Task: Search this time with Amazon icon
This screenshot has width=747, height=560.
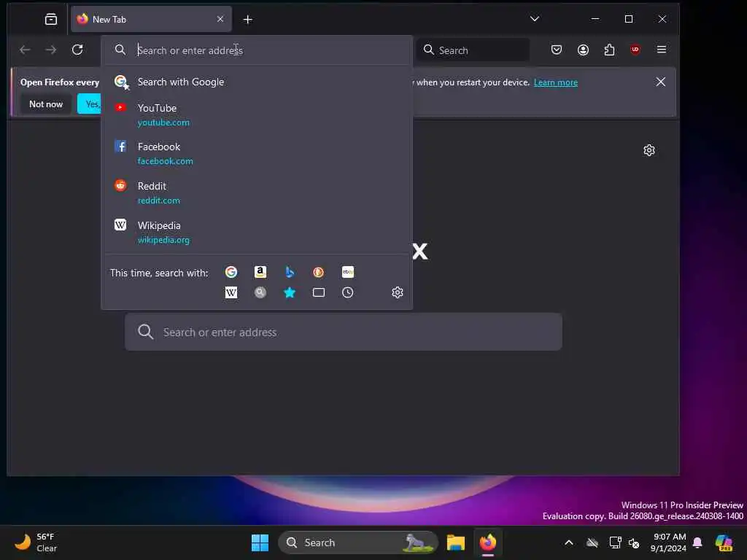Action: pos(260,272)
